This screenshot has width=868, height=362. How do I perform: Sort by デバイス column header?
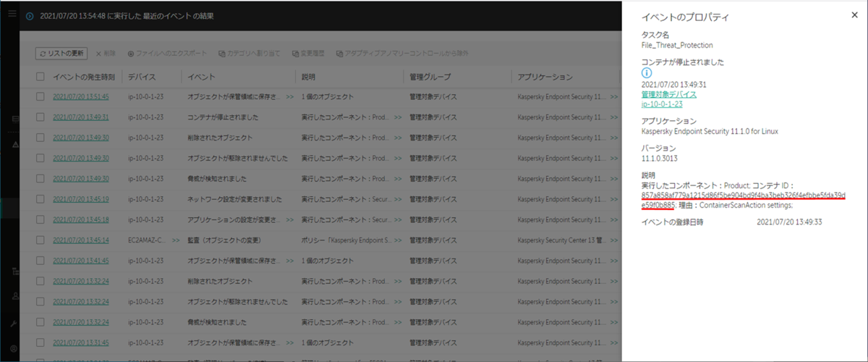(x=141, y=77)
